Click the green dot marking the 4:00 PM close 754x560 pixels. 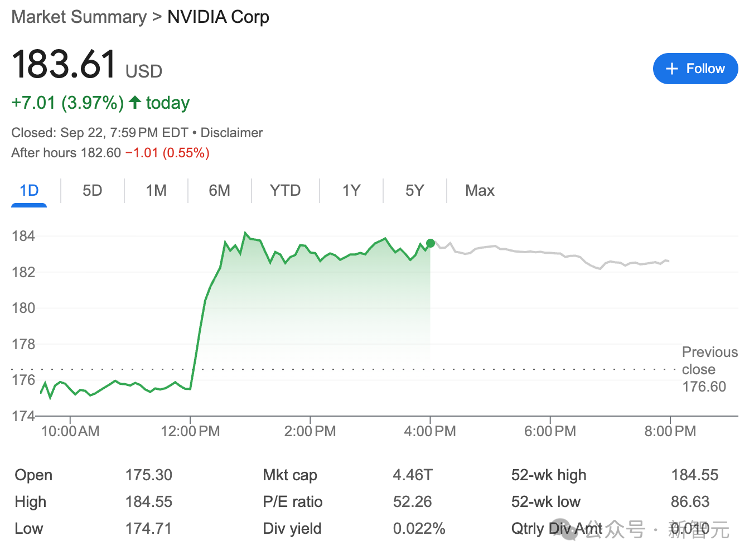(x=431, y=243)
